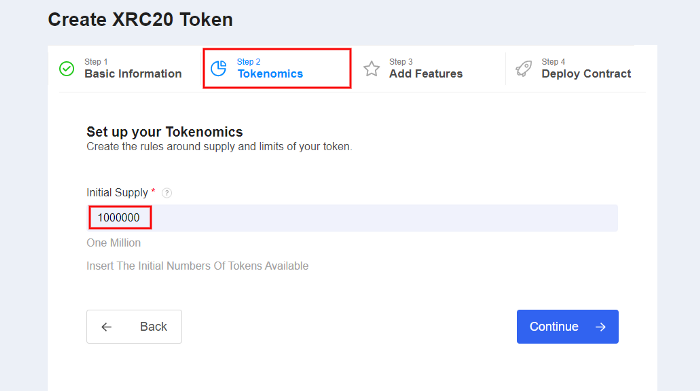Select the Tokenomics step label
700x391 pixels.
(270, 74)
